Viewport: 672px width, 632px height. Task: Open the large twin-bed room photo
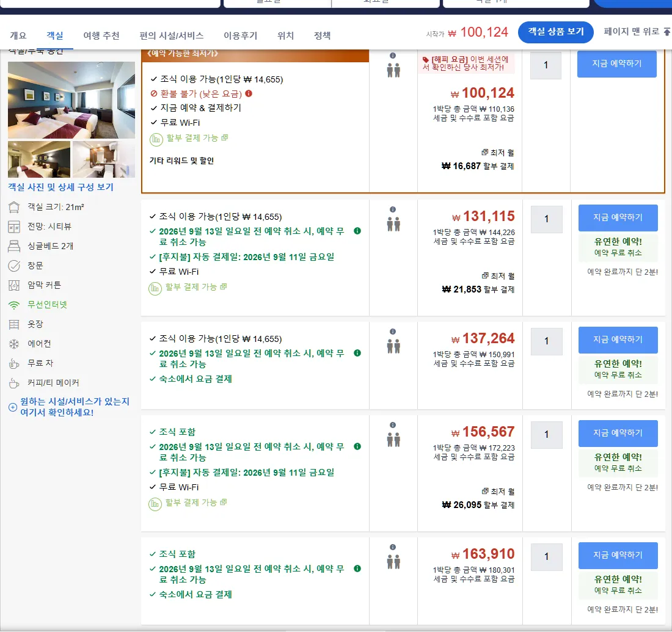point(71,100)
